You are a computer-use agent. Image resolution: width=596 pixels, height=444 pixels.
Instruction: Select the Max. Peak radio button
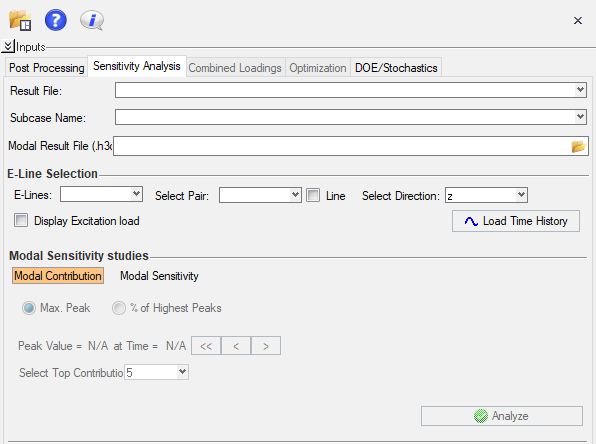point(29,308)
